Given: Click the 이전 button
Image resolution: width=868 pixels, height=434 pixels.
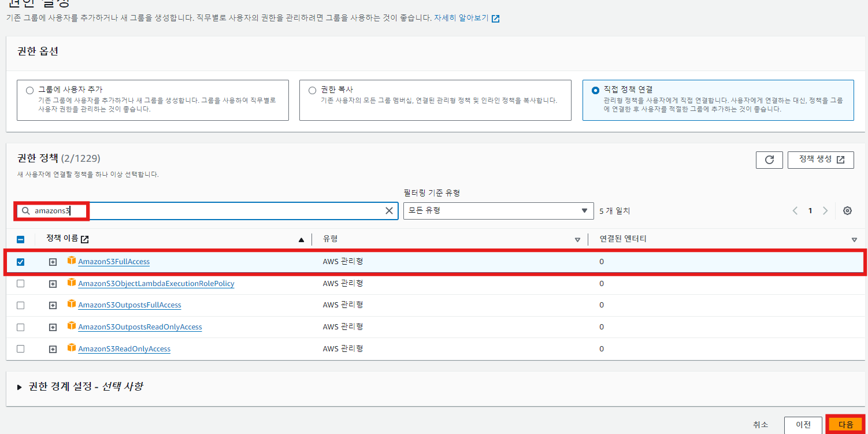Looking at the screenshot, I should click(x=803, y=425).
